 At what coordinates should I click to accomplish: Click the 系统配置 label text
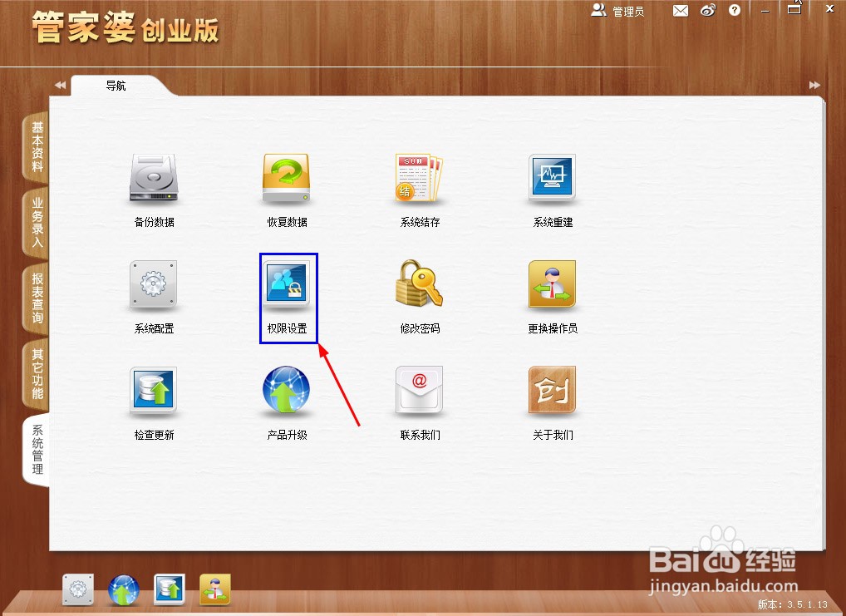(154, 328)
